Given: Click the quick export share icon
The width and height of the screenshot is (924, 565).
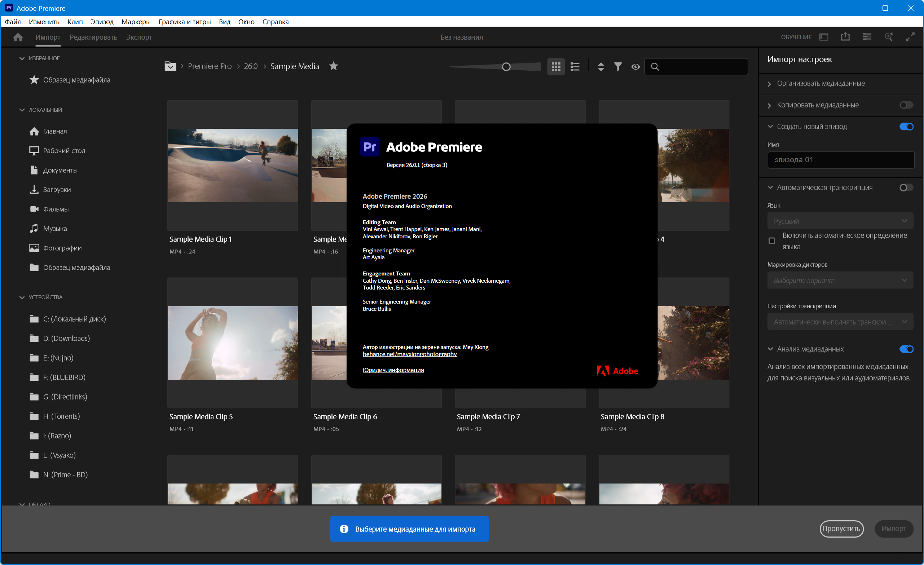Looking at the screenshot, I should [x=845, y=37].
